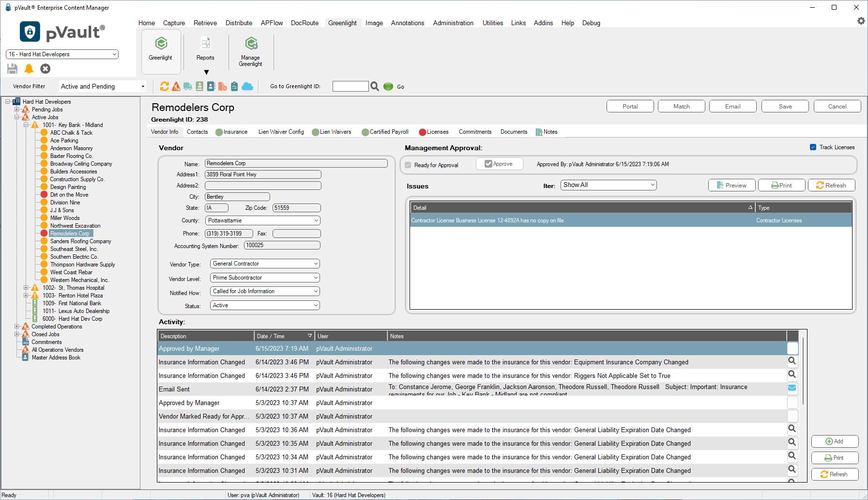The image size is (868, 500).
Task: Open the Notified How dropdown
Action: tap(265, 291)
